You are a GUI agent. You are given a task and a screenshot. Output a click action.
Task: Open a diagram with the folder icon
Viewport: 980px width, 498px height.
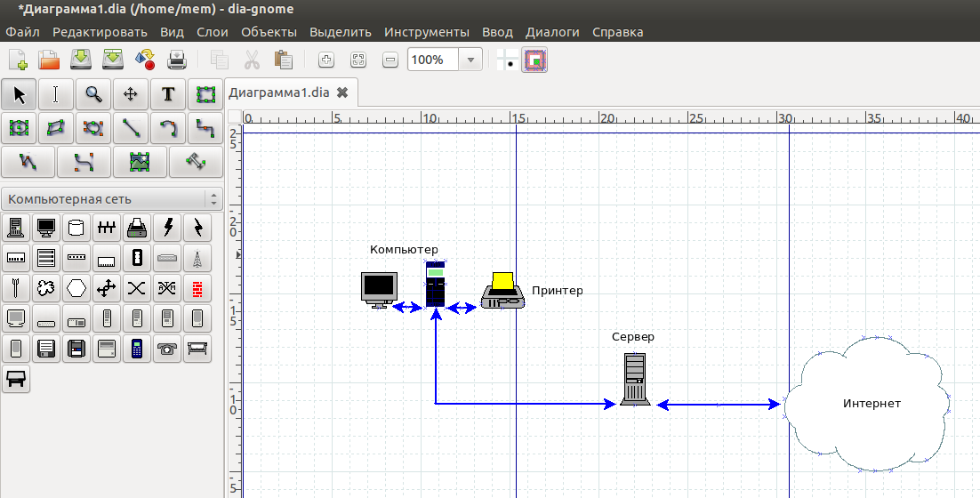click(49, 60)
